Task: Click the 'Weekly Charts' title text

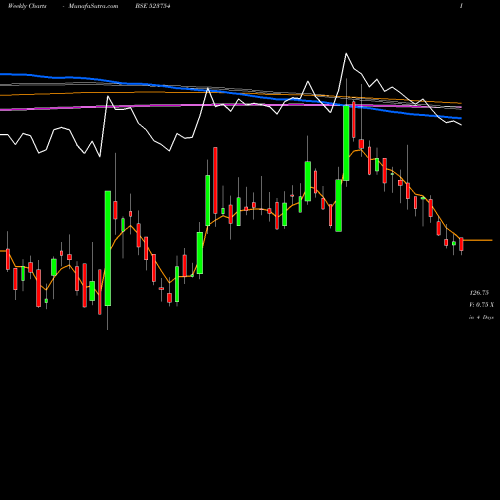Action: coord(27,6)
